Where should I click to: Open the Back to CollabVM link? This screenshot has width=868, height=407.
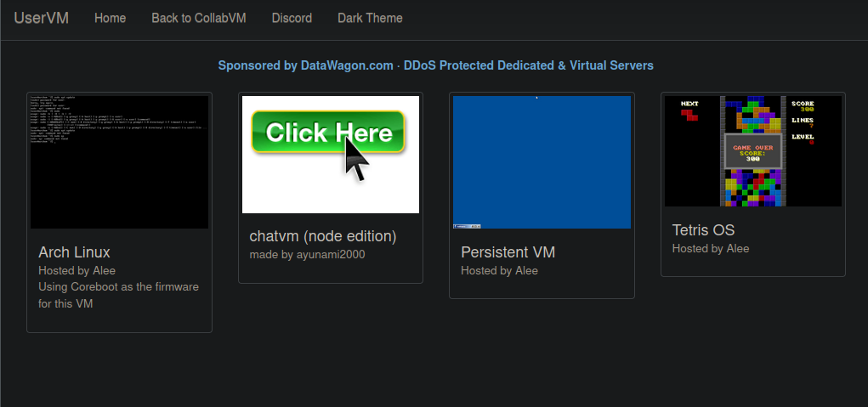coord(198,18)
